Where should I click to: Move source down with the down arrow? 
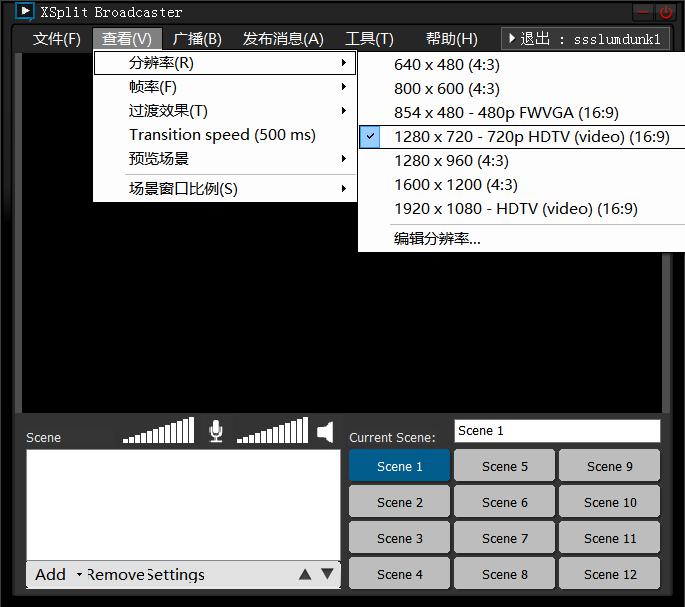click(327, 574)
